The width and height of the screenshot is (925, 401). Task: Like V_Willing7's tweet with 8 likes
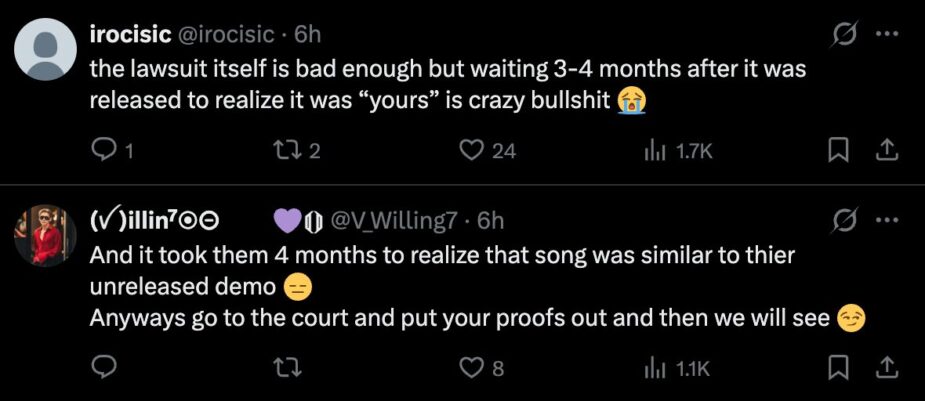coord(481,369)
